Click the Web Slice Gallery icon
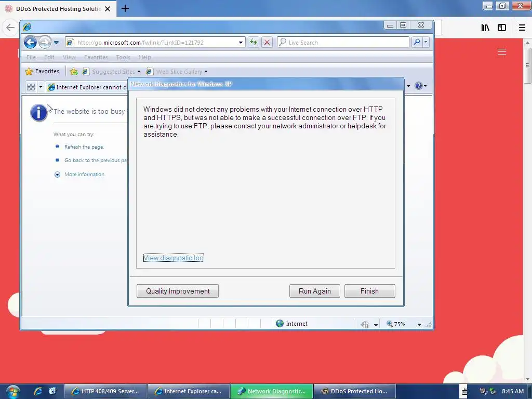Image resolution: width=532 pixels, height=399 pixels. pyautogui.click(x=149, y=72)
